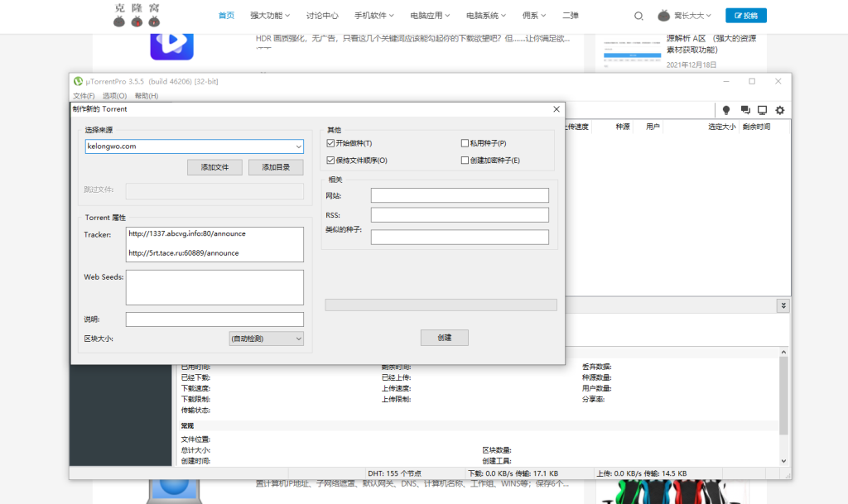Click the 窝长大大 user avatar
Viewport: 848px width, 504px height.
(663, 16)
